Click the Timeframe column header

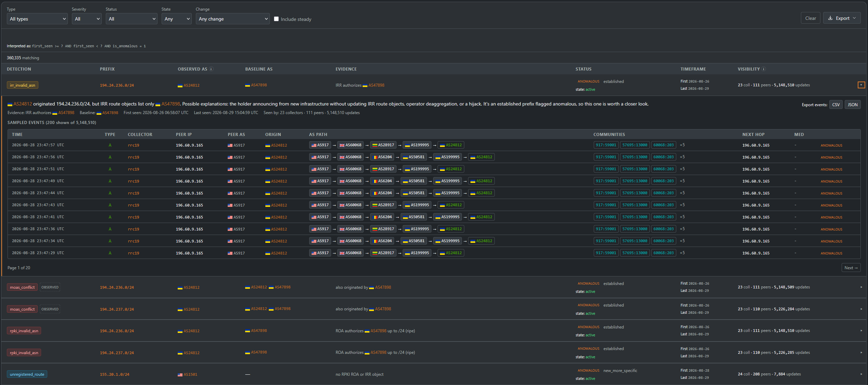[x=693, y=69]
